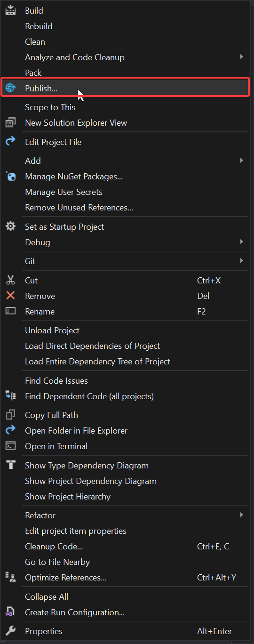254x644 pixels.
Task: Expand the Add submenu arrow
Action: [241, 161]
